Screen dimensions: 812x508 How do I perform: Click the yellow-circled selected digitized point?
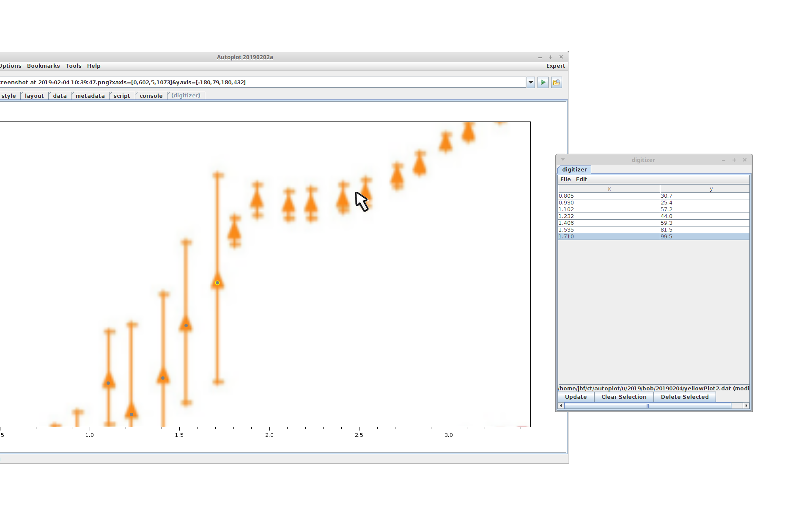coord(217,283)
